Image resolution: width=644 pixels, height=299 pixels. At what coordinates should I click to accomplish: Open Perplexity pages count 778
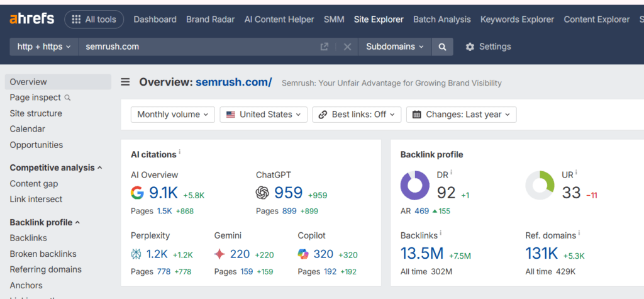click(x=163, y=272)
